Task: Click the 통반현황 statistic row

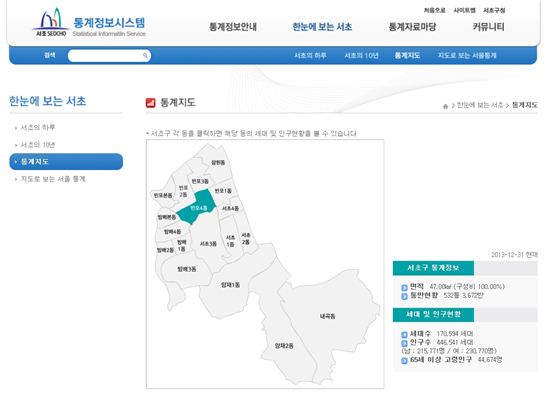Action: tap(443, 295)
